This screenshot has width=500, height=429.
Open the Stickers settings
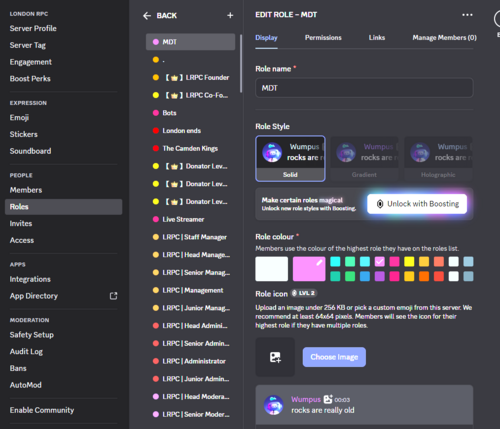[x=63, y=134]
